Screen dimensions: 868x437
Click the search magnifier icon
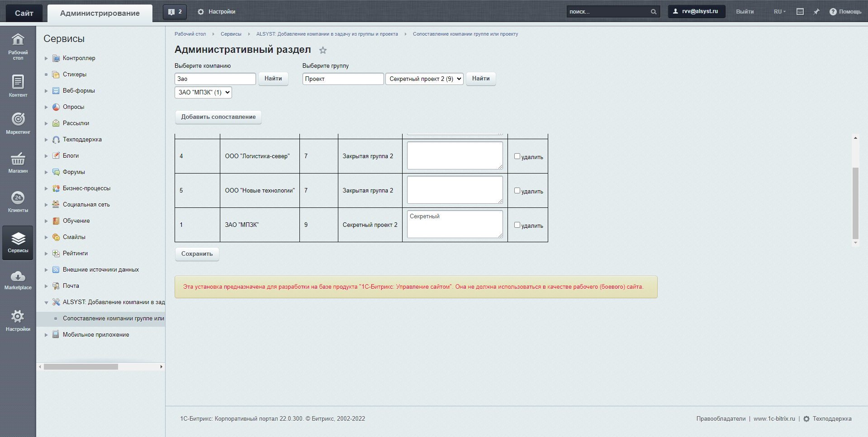click(x=654, y=12)
